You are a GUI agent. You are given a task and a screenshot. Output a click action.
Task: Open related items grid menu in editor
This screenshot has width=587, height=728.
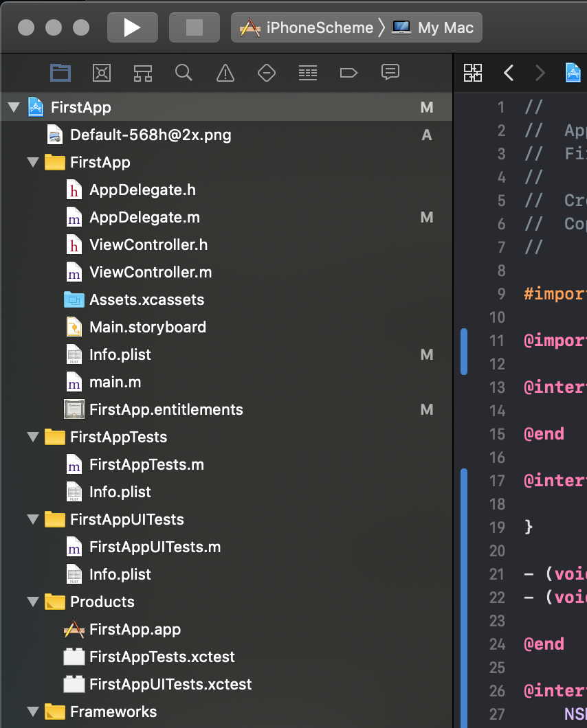473,72
